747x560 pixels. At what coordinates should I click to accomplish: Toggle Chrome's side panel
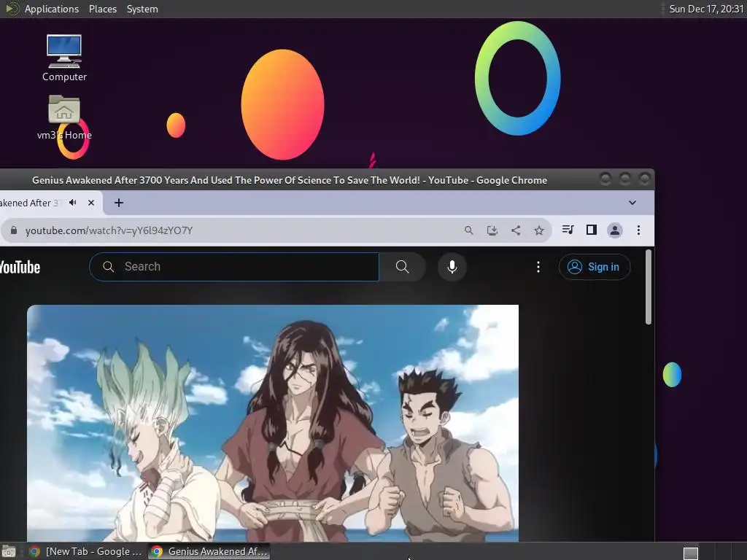tap(591, 230)
